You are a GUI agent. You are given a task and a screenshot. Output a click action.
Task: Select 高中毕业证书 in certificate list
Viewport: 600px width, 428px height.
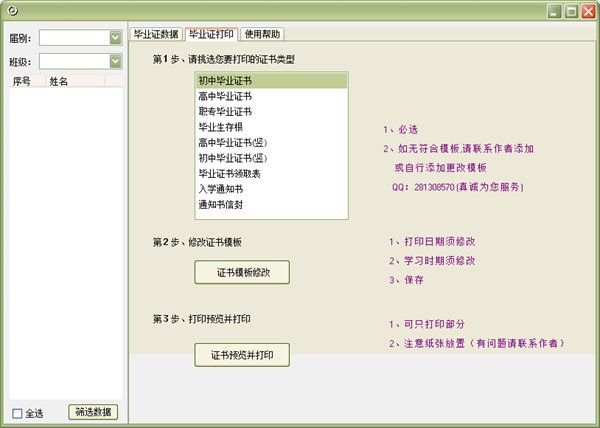271,96
